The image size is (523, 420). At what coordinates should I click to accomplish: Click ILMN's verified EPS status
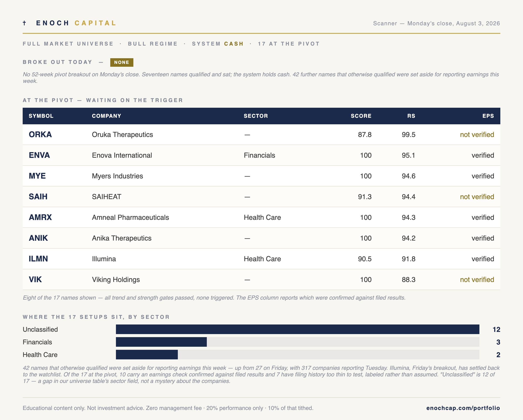tap(483, 259)
